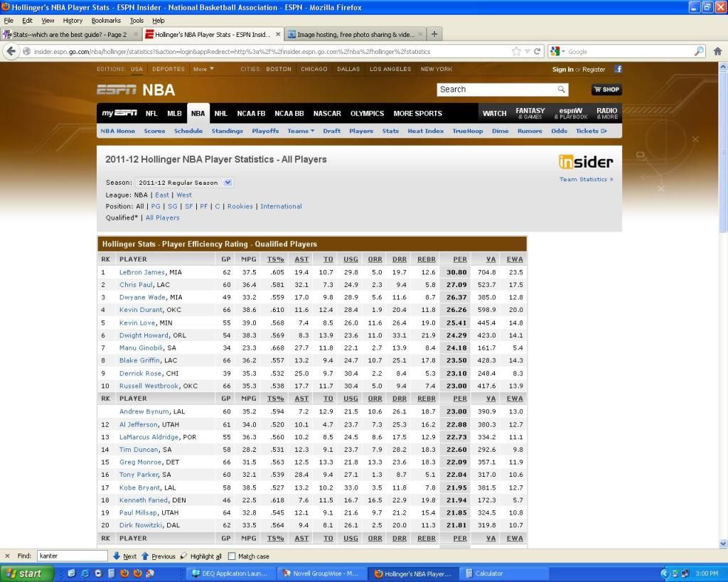Launch Internet Explorer from the quick launch
Viewport: 728px width, 582px height.
click(x=85, y=573)
